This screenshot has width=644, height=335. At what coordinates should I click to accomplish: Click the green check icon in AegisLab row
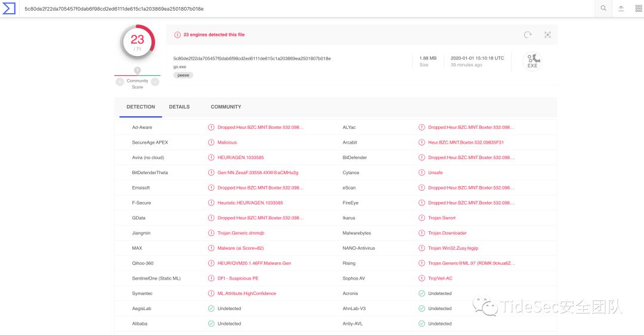pos(211,308)
